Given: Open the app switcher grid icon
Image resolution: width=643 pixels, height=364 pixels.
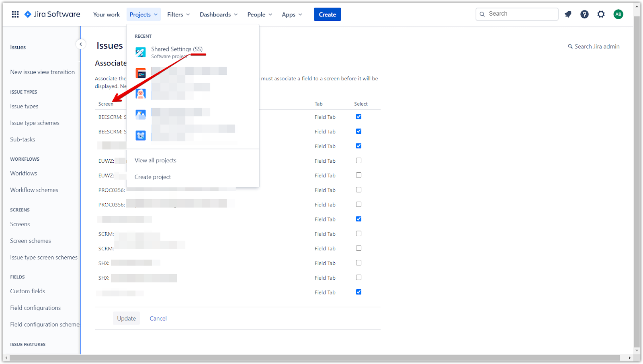Looking at the screenshot, I should tap(15, 14).
